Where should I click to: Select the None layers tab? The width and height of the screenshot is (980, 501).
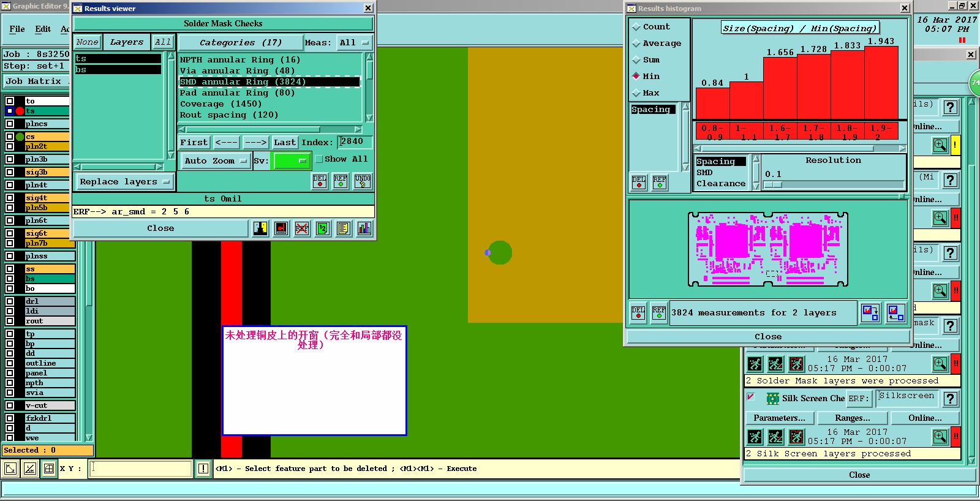[x=87, y=42]
